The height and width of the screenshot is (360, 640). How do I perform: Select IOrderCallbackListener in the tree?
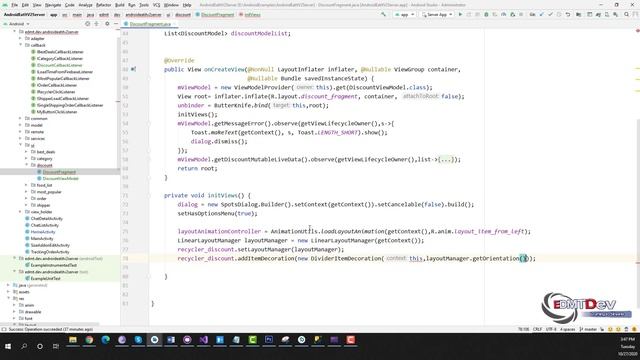(x=54, y=85)
